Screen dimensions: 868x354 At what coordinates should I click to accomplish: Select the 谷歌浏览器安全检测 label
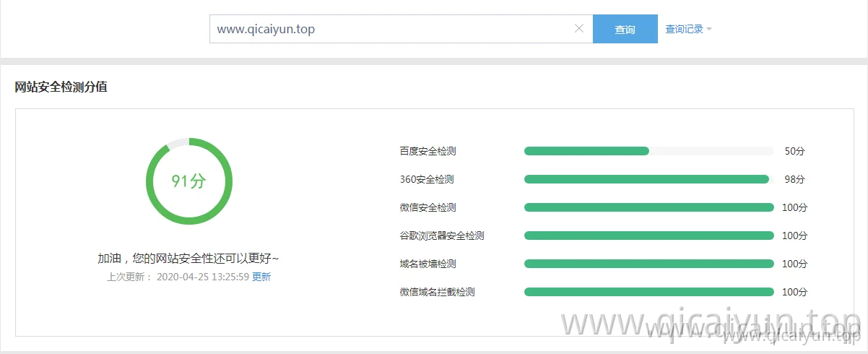(442, 236)
